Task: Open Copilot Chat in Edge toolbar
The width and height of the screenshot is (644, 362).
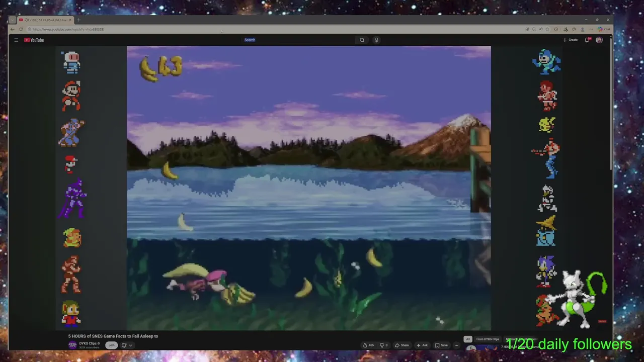Action: click(x=604, y=29)
